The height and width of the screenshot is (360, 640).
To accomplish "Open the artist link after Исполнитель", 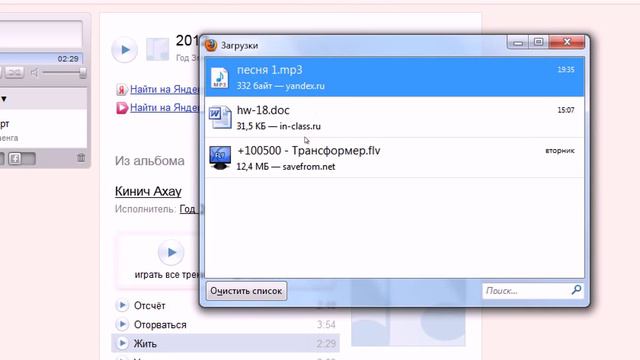I will pos(189,209).
